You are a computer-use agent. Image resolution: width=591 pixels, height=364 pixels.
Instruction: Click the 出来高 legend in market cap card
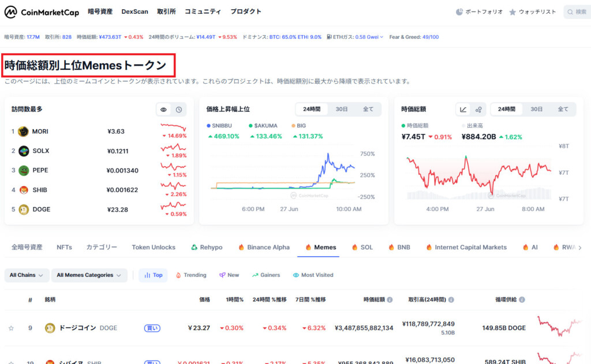(472, 126)
